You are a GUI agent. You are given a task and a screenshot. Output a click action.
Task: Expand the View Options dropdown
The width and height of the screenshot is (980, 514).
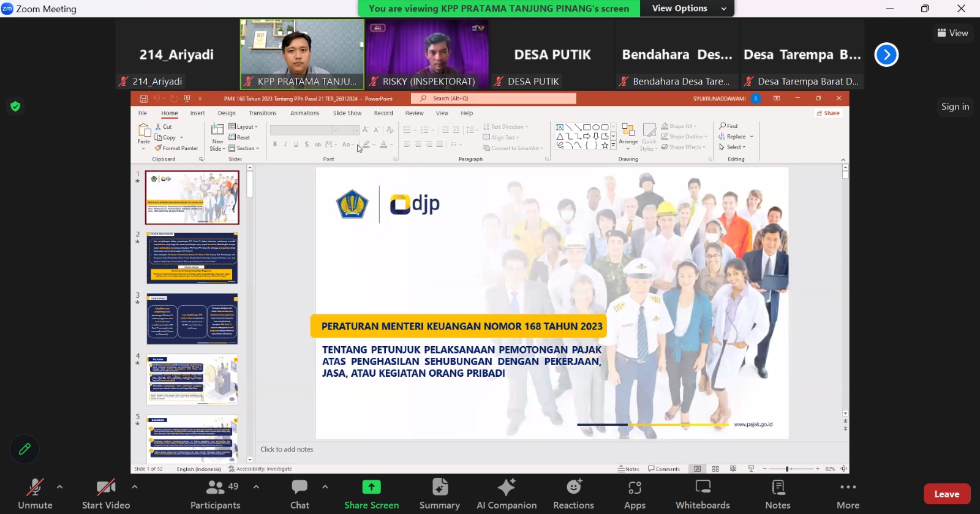tap(688, 9)
